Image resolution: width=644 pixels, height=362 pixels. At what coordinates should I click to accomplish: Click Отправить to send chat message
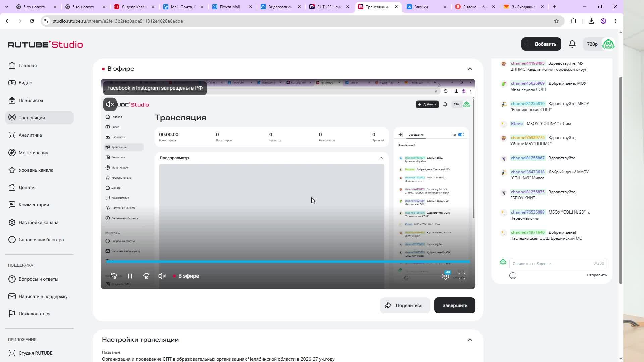(x=597, y=275)
